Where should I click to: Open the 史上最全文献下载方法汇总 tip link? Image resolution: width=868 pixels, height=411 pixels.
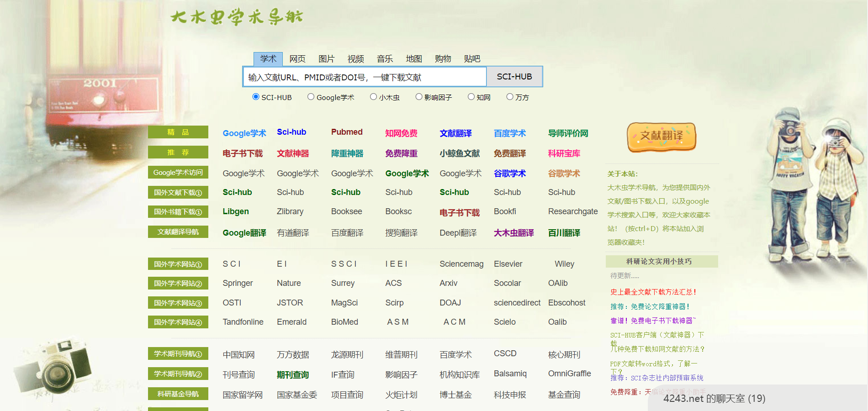653,292
